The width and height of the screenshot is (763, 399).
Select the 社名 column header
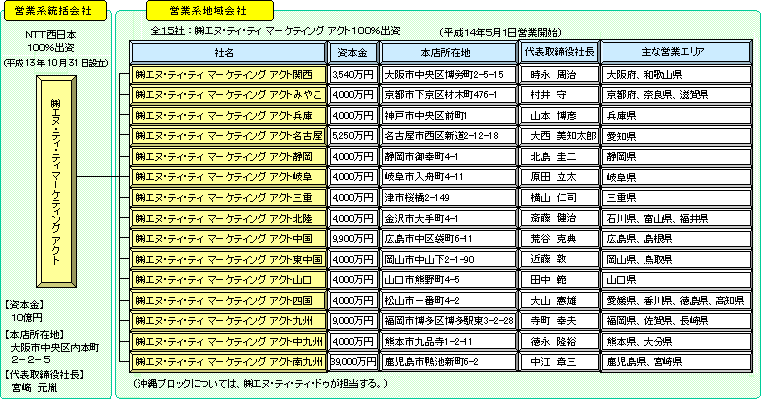click(x=228, y=53)
